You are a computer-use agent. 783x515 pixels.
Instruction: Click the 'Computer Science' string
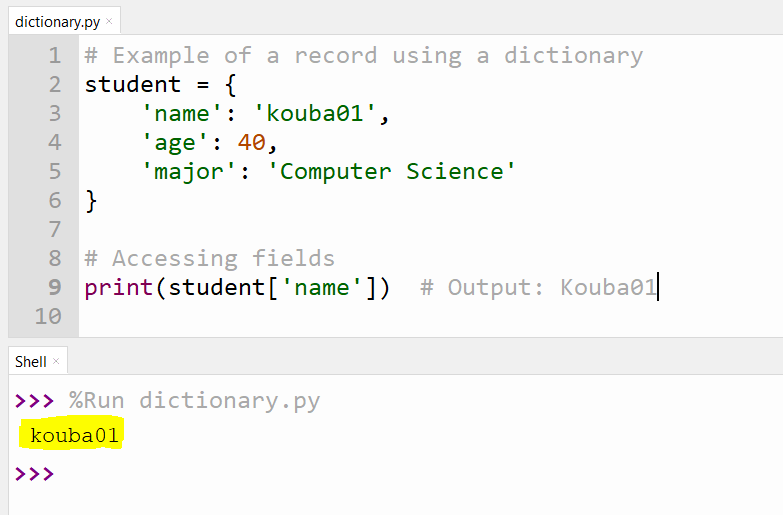point(392,171)
